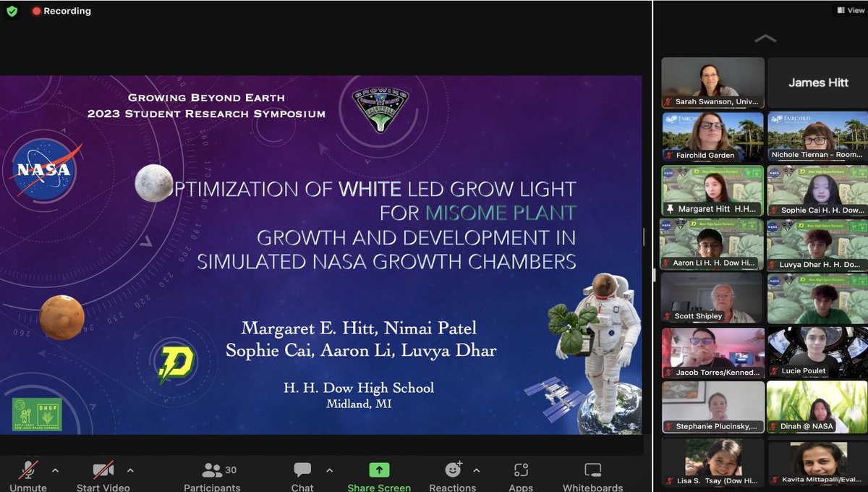
Task: Click muted mic icon on Dinah @ NASA tile
Action: pos(775,426)
